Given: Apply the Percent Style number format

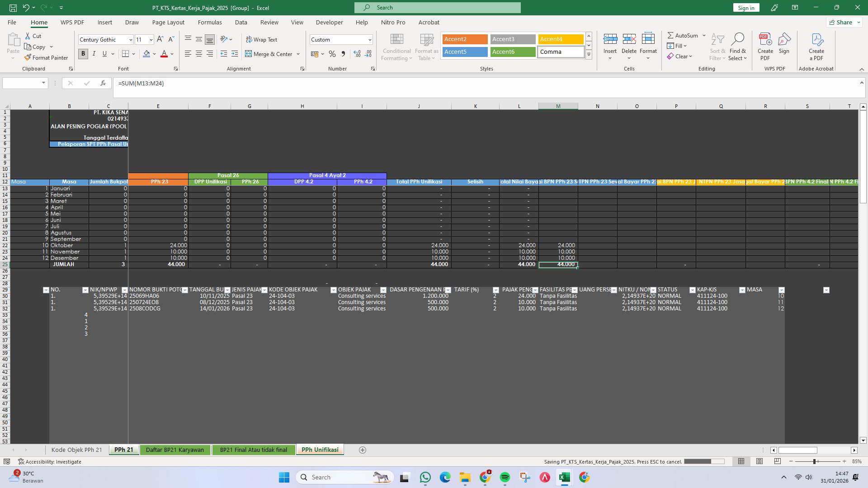Looking at the screenshot, I should point(333,54).
